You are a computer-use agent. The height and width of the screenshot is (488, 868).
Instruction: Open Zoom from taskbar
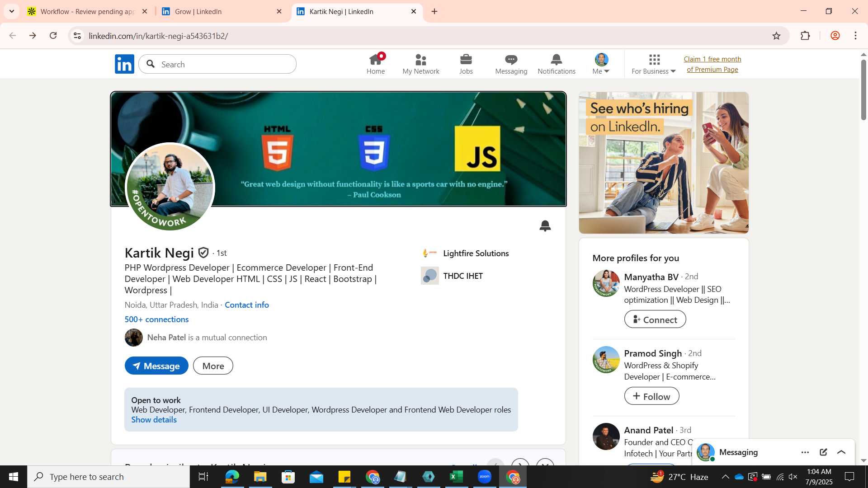pyautogui.click(x=485, y=477)
